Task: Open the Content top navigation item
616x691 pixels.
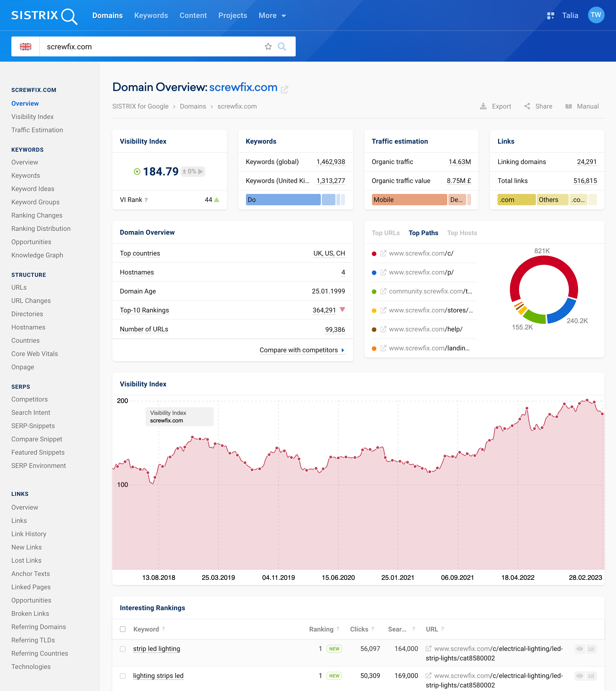Action: 193,16
